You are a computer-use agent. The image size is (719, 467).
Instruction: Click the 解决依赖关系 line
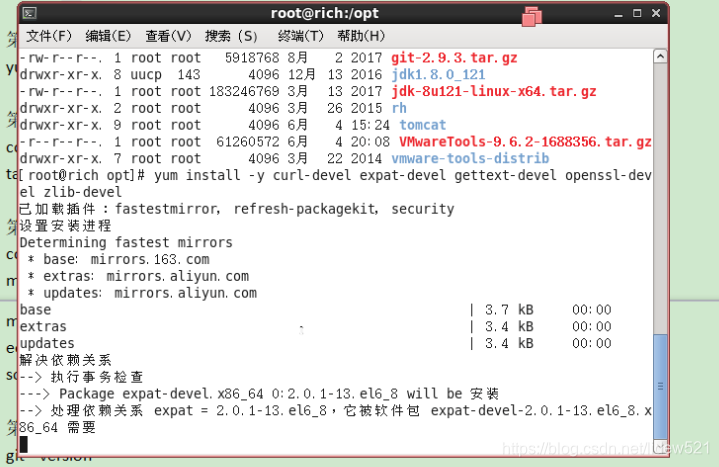click(65, 360)
